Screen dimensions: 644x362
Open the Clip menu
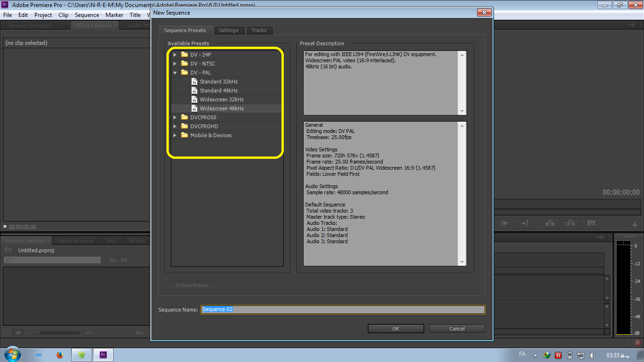tap(63, 15)
